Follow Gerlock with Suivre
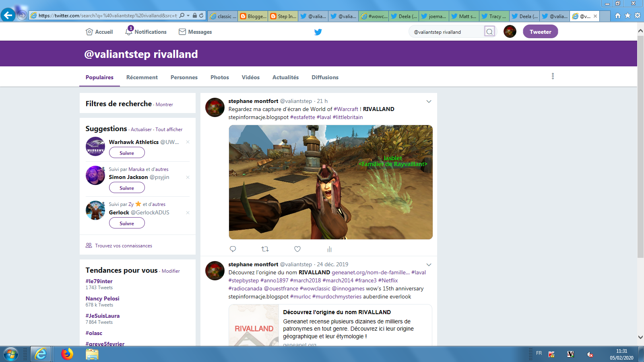The image size is (644, 362). click(127, 223)
